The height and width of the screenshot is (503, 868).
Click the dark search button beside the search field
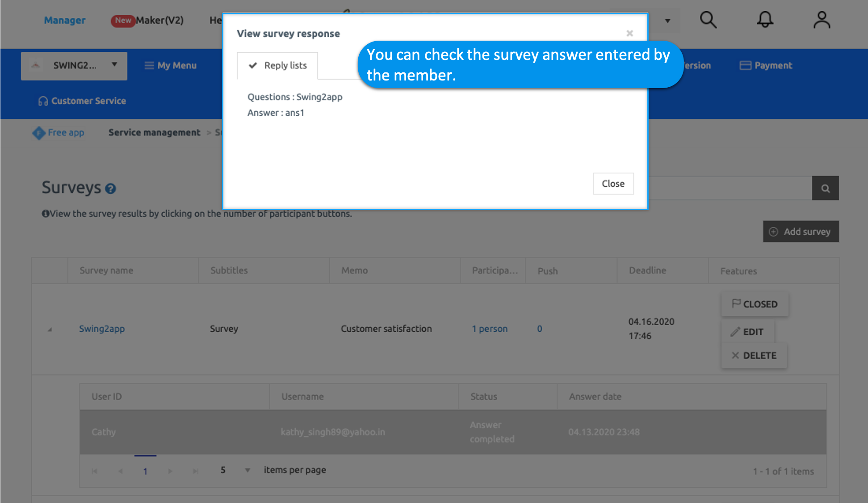click(825, 188)
